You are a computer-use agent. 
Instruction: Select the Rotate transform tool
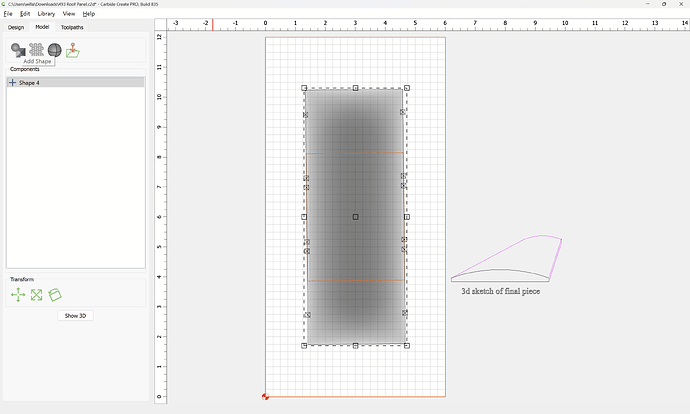(x=56, y=295)
